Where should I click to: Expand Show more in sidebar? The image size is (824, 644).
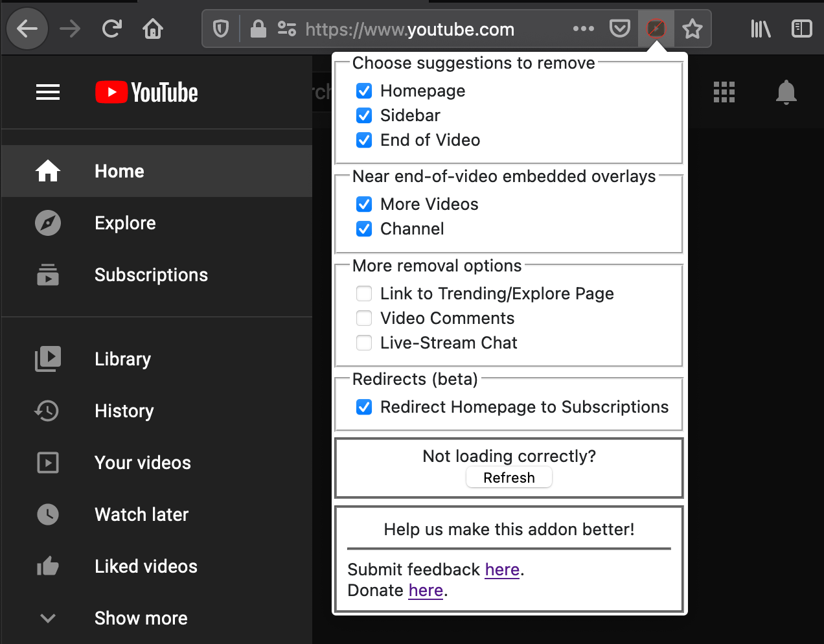(x=141, y=618)
